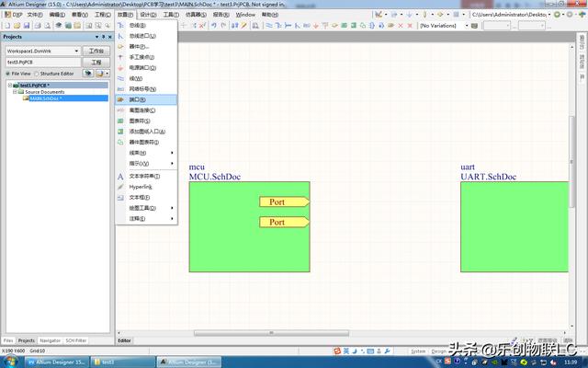Click the System button in status bar
This screenshot has width=588, height=368.
click(418, 351)
